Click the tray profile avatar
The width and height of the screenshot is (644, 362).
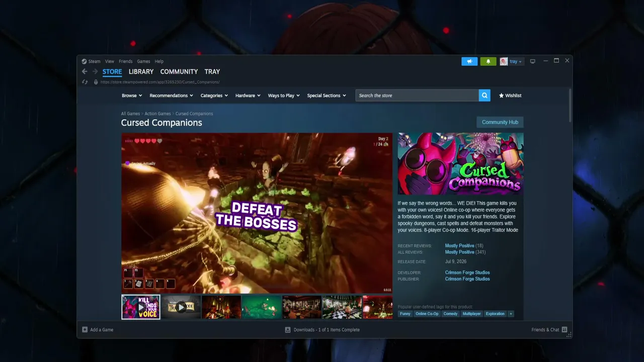[504, 61]
